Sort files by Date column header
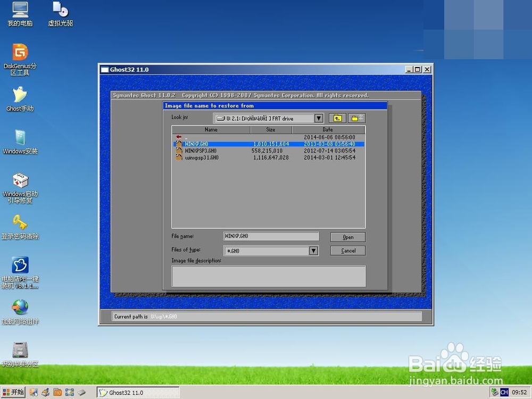 328,130
